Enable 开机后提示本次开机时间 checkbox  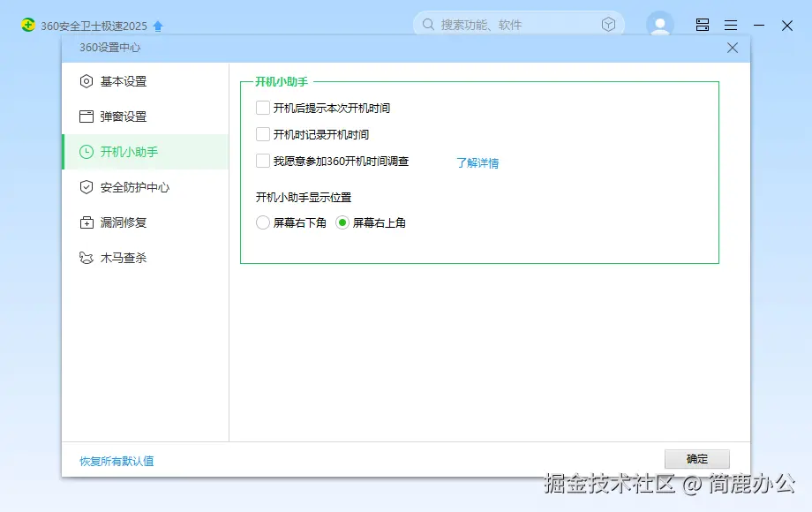click(x=263, y=108)
